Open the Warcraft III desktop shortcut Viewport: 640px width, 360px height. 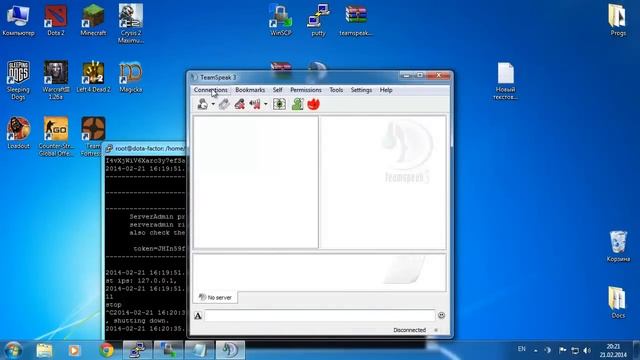[x=56, y=80]
